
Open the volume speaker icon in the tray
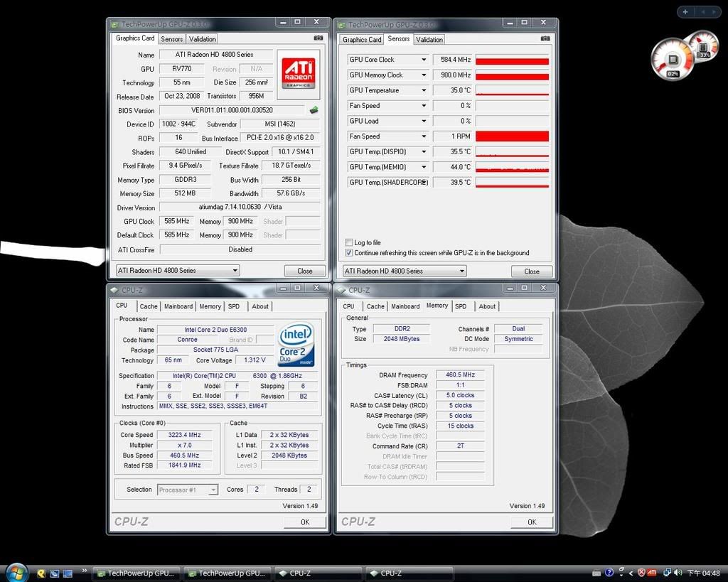tap(678, 573)
